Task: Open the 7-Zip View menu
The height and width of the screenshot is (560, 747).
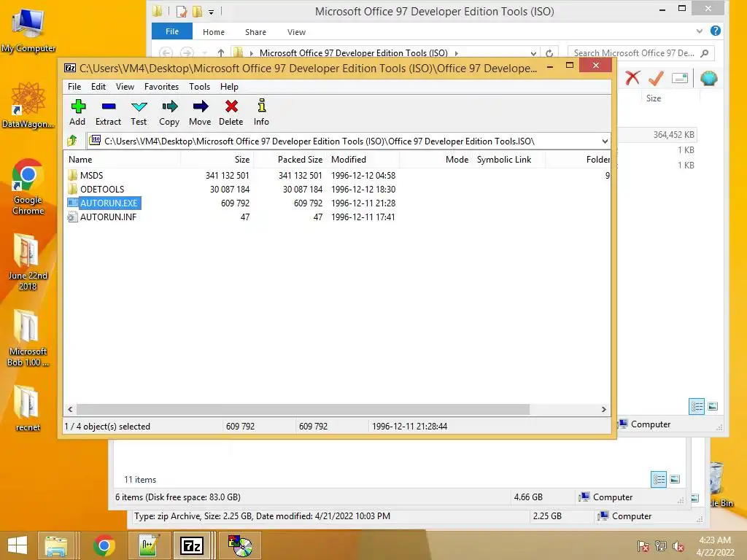Action: coord(125,87)
